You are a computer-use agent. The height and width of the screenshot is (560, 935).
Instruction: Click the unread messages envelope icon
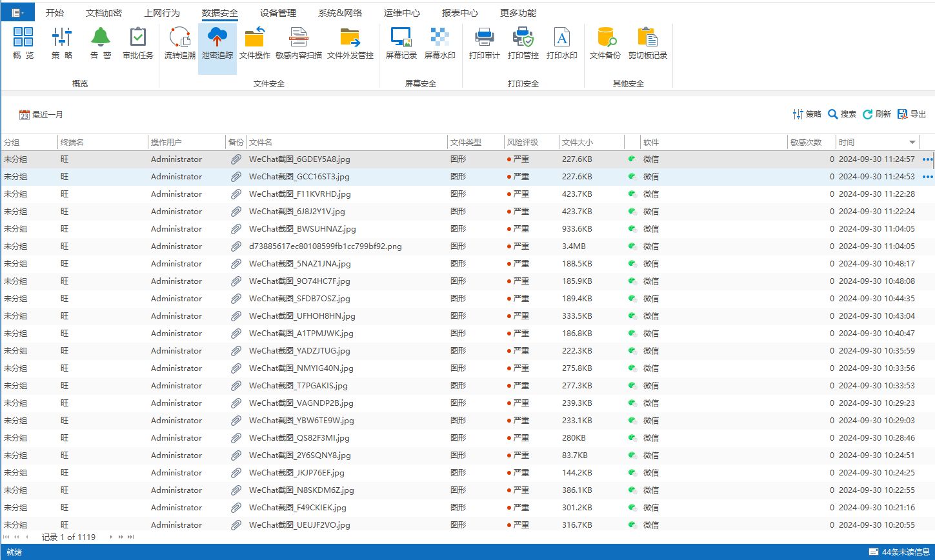(874, 552)
